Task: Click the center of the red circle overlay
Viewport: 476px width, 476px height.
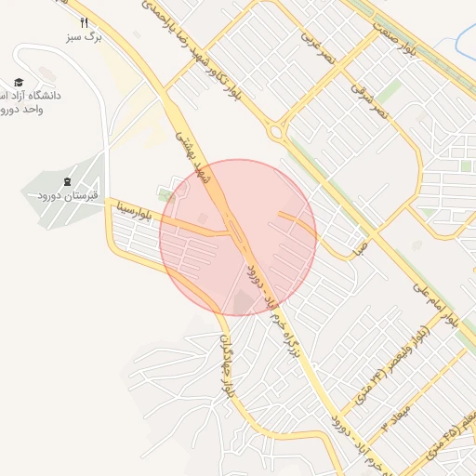Action: click(238, 237)
